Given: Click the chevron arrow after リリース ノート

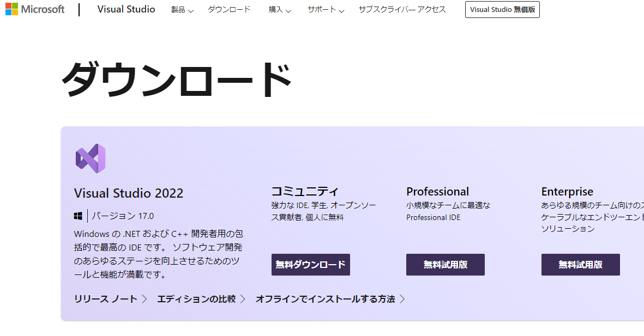Looking at the screenshot, I should tap(145, 299).
